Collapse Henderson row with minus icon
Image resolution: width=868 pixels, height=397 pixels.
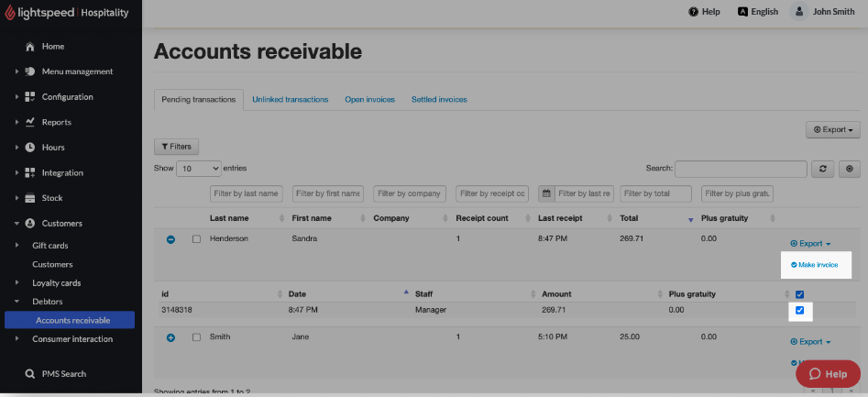[170, 239]
